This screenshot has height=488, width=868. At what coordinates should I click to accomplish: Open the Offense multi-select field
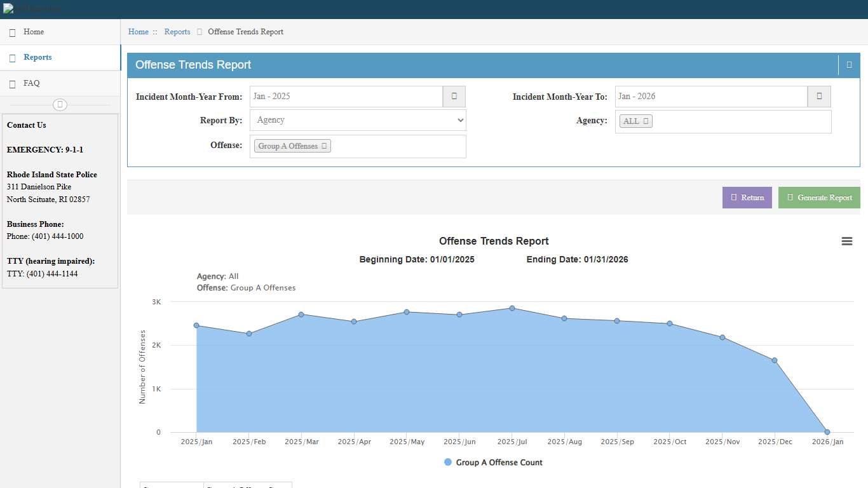tap(397, 146)
